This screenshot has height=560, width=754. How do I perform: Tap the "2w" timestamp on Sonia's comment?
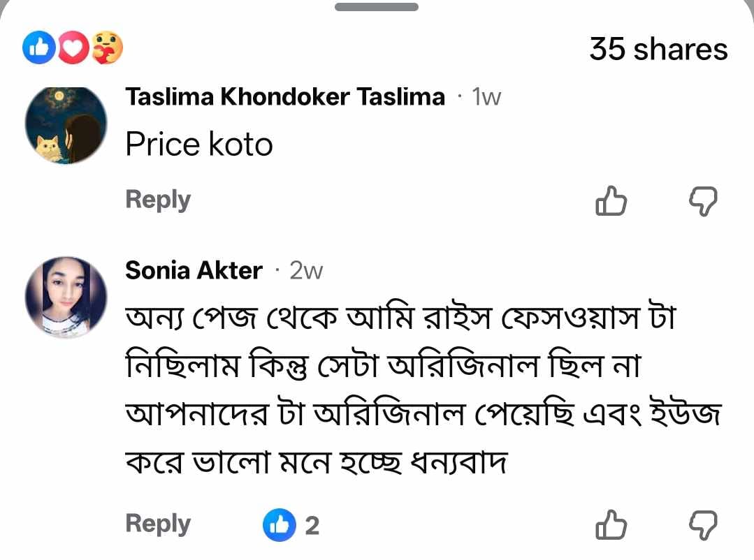(x=306, y=270)
